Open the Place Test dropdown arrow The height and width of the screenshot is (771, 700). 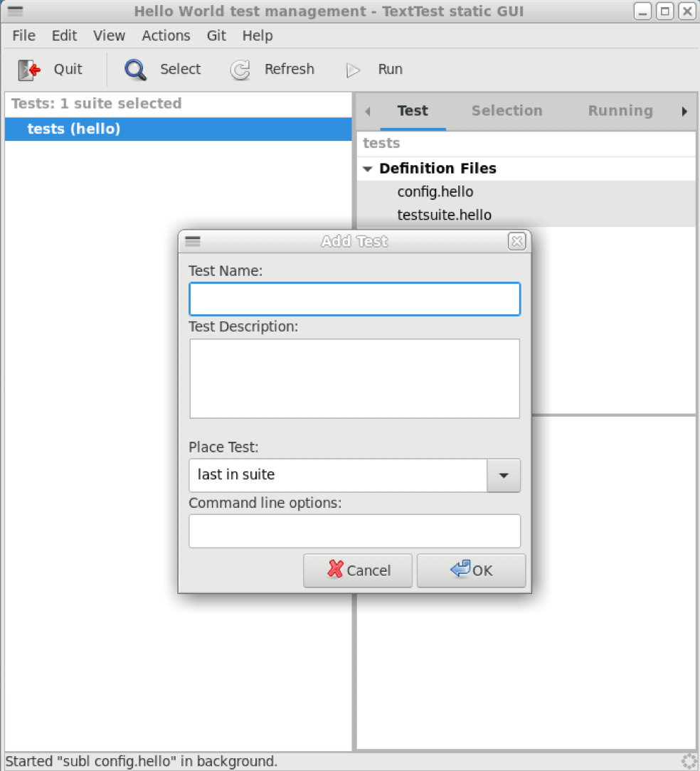point(503,475)
